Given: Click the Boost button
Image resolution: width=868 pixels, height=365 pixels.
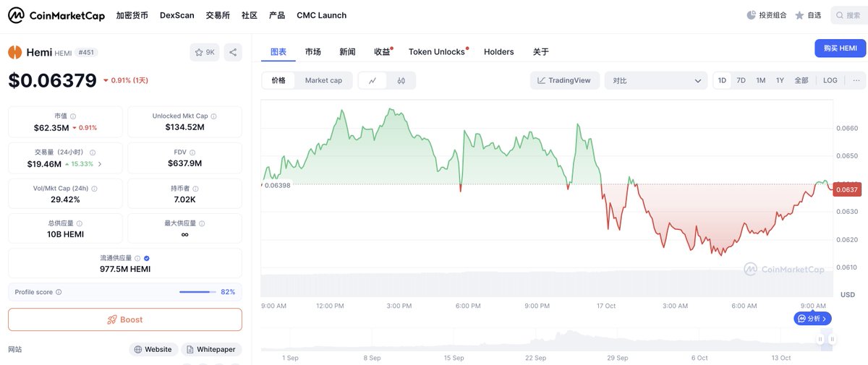Looking at the screenshot, I should [x=125, y=319].
